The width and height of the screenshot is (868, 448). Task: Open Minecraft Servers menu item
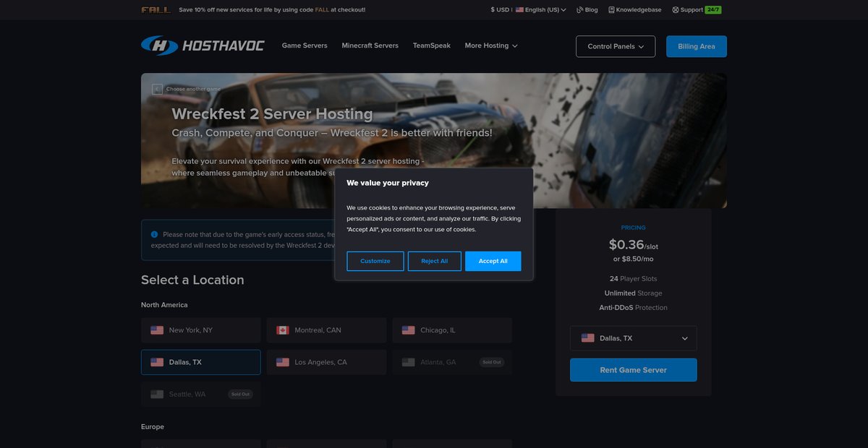(370, 46)
